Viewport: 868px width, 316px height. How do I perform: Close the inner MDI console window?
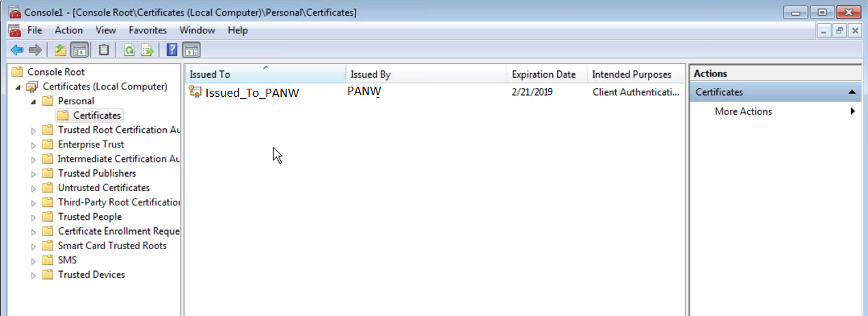854,30
